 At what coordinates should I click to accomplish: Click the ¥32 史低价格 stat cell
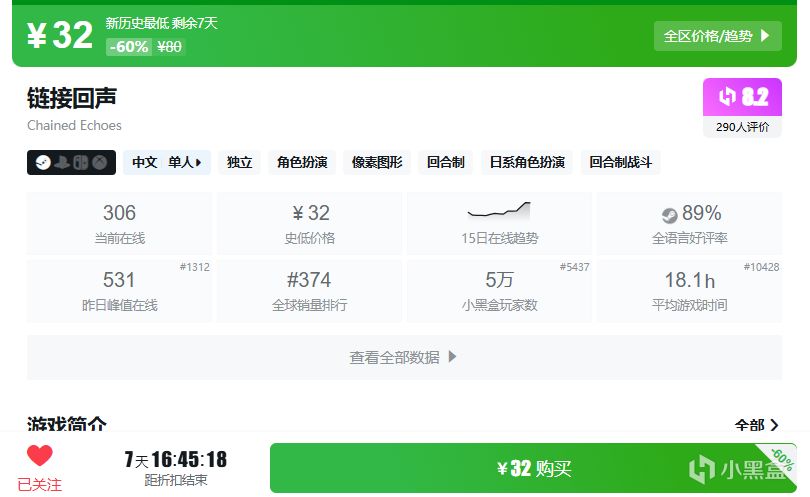tap(309, 223)
